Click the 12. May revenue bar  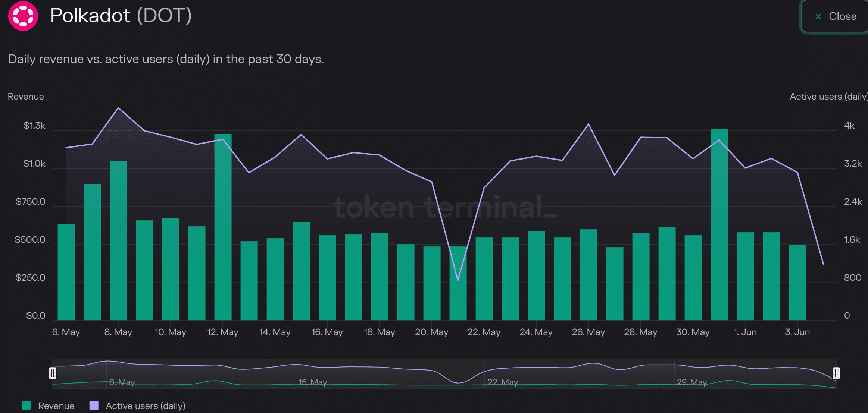pyautogui.click(x=223, y=227)
